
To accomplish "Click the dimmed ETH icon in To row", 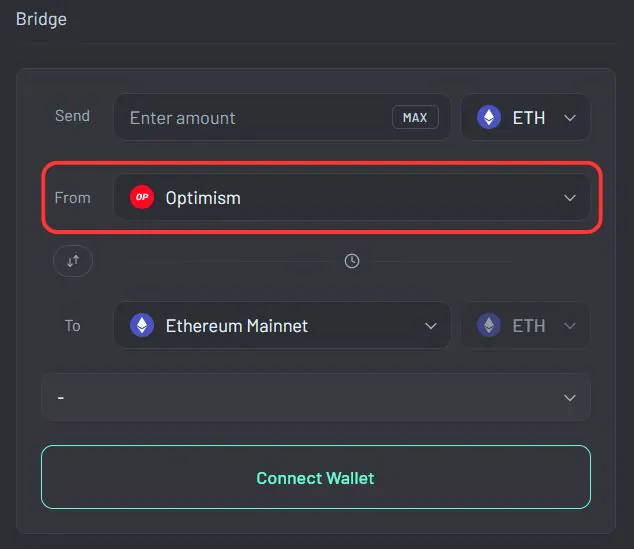I will (489, 325).
